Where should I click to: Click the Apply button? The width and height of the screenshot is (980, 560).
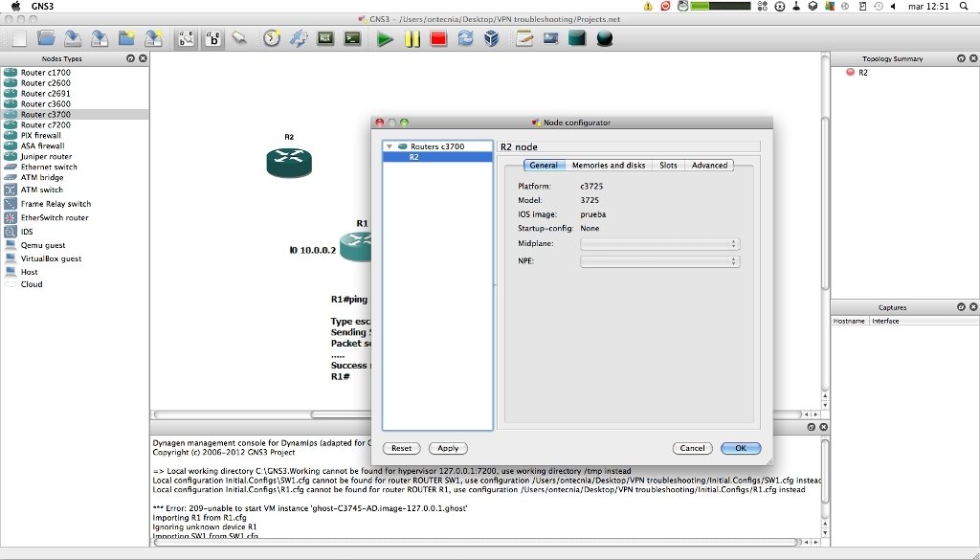pos(448,448)
